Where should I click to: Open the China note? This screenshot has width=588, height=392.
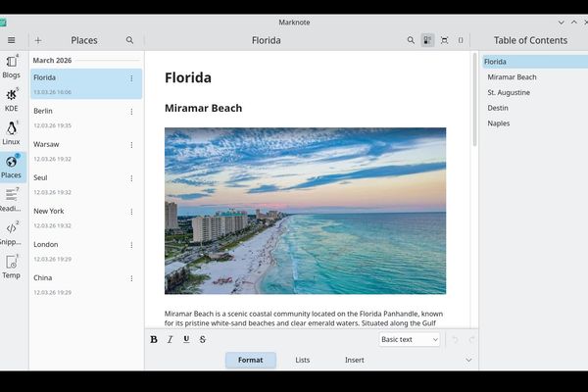tap(86, 284)
